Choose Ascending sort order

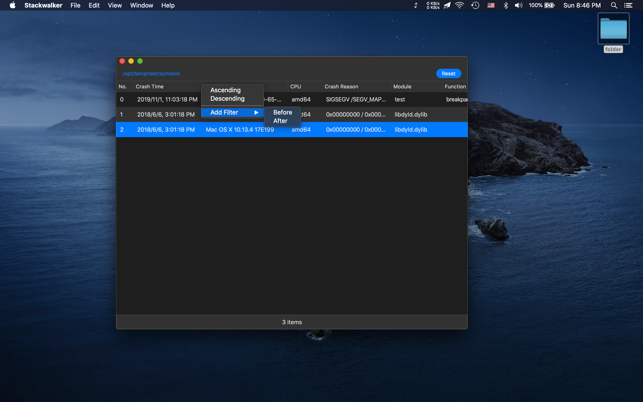pyautogui.click(x=225, y=90)
